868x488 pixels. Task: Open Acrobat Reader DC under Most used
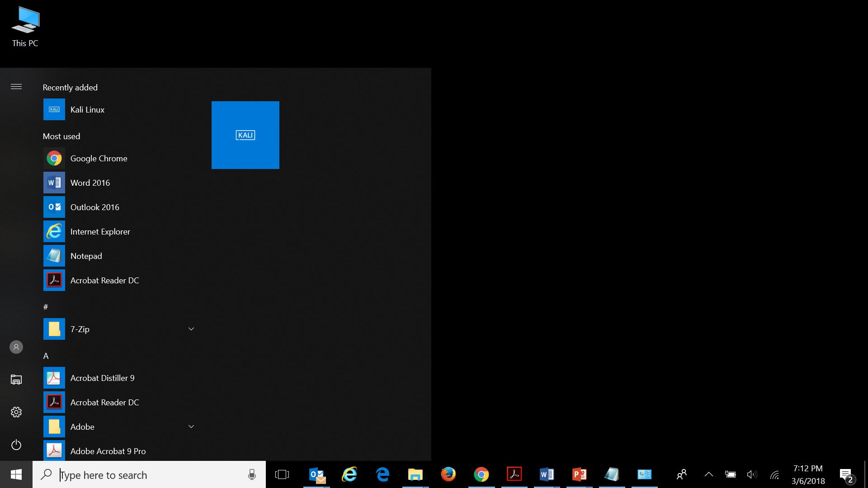[x=120, y=280]
